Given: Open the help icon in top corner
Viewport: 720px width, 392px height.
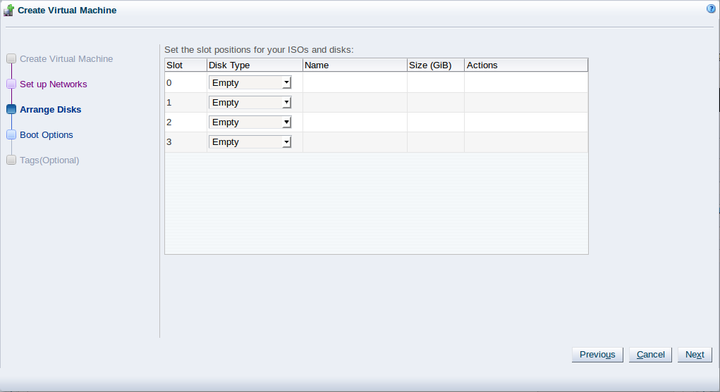Looking at the screenshot, I should tap(711, 9).
